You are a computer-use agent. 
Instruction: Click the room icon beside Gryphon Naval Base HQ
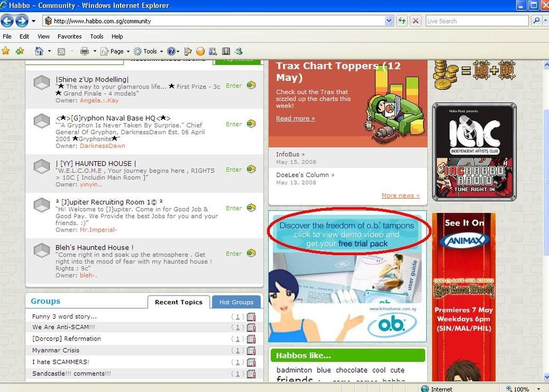[x=42, y=122]
